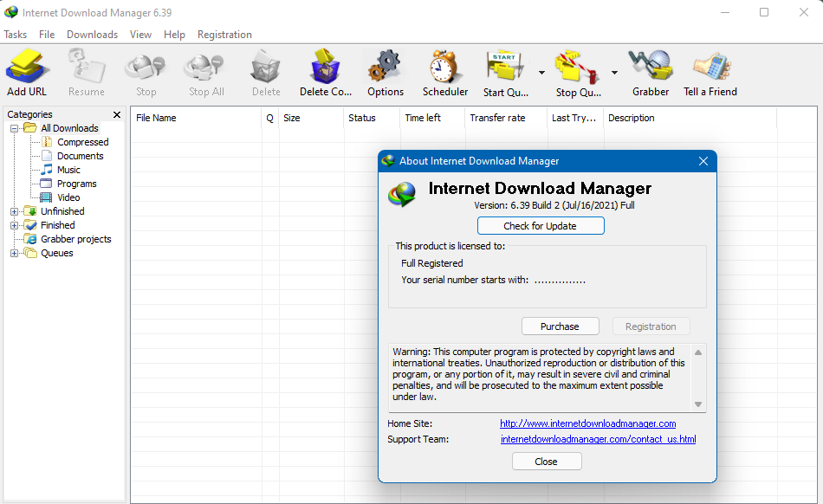Open the Stop Queue dropdown arrow
This screenshot has width=823, height=504.
pyautogui.click(x=614, y=73)
